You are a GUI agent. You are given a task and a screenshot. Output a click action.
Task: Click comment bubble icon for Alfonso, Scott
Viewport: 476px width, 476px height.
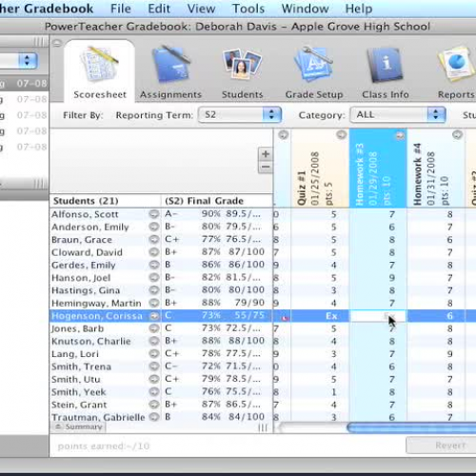pyautogui.click(x=154, y=214)
